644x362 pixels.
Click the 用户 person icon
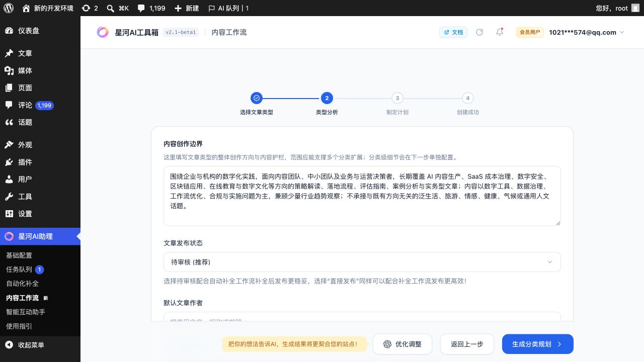click(x=9, y=179)
